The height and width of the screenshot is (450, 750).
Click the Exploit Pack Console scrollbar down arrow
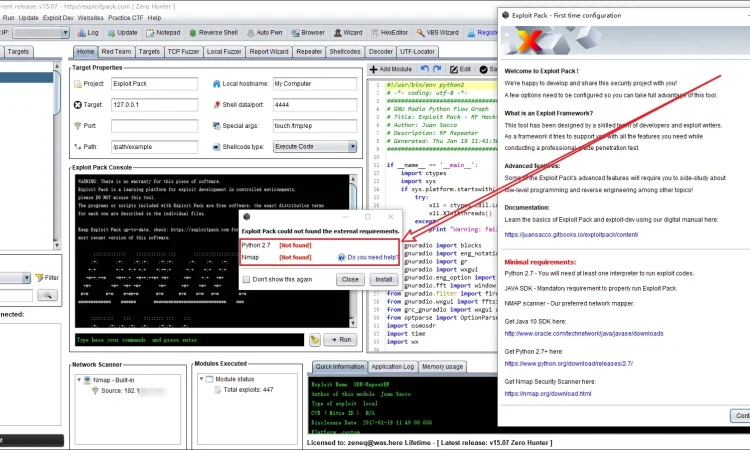coord(353,323)
